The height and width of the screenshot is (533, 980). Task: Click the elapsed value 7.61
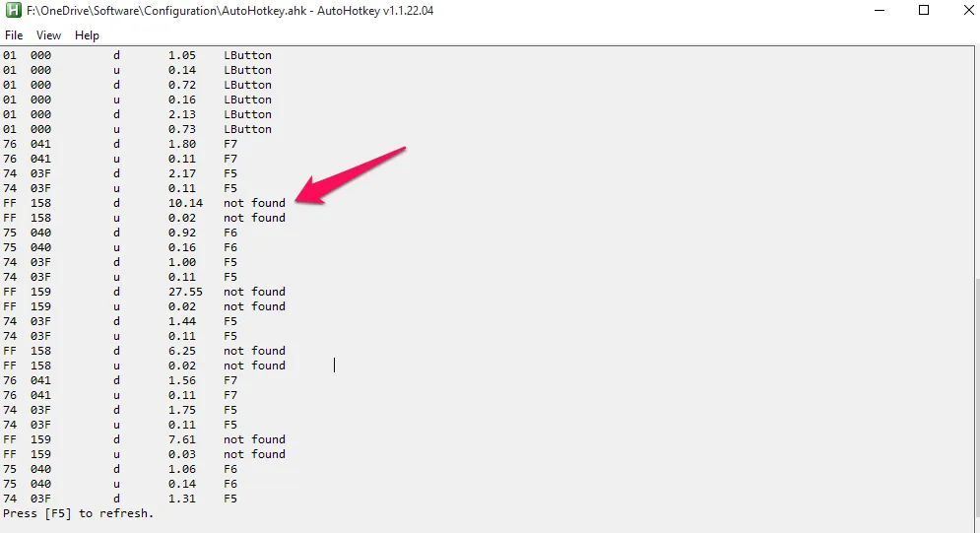tap(182, 439)
